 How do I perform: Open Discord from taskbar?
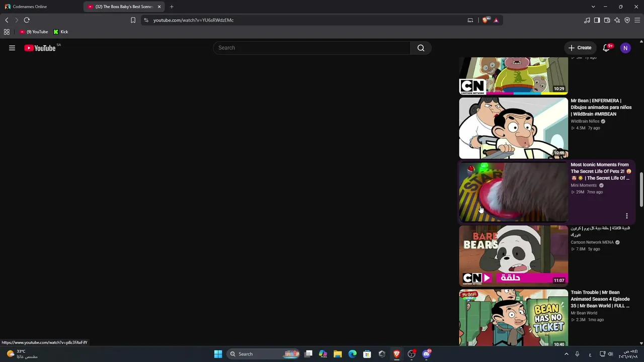click(x=427, y=354)
